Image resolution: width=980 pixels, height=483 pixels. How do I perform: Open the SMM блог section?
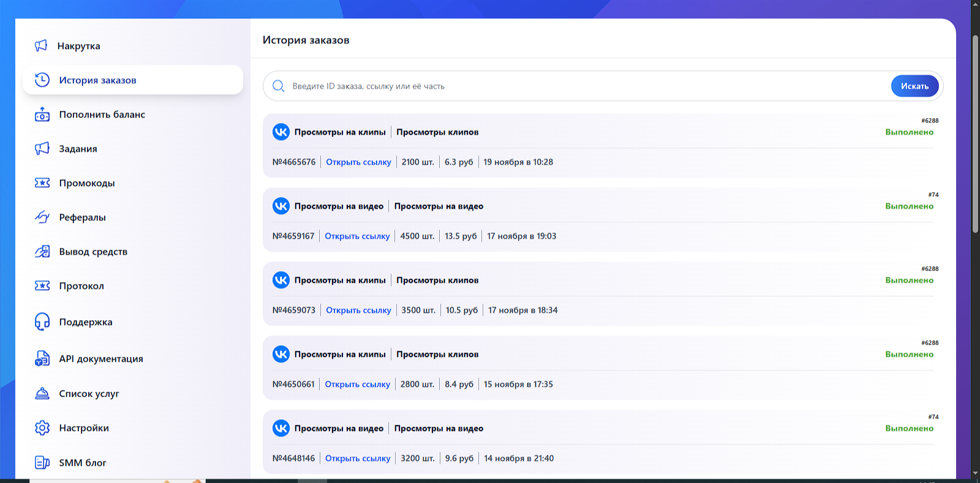(83, 463)
